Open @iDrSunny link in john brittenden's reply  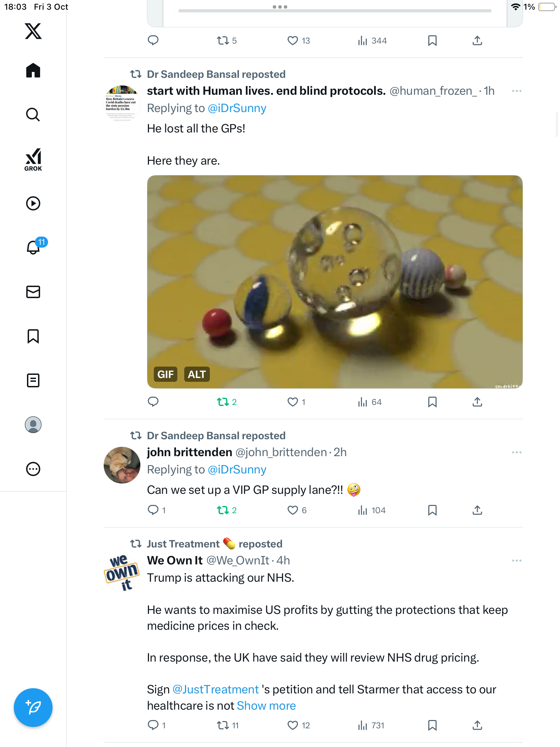coord(237,470)
